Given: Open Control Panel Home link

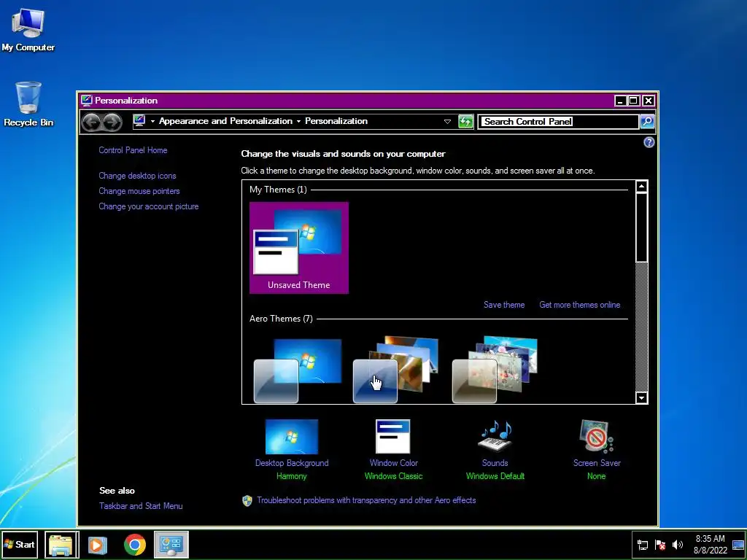Looking at the screenshot, I should [133, 150].
